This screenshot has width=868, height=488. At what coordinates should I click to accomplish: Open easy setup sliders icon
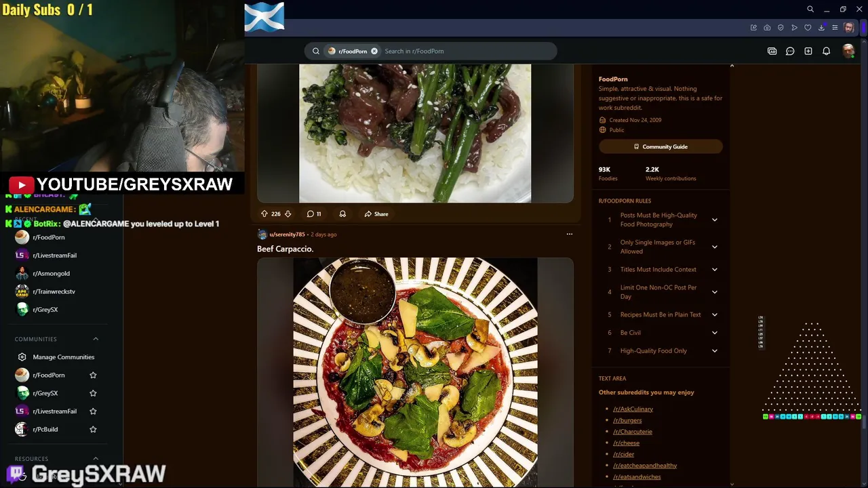[835, 28]
